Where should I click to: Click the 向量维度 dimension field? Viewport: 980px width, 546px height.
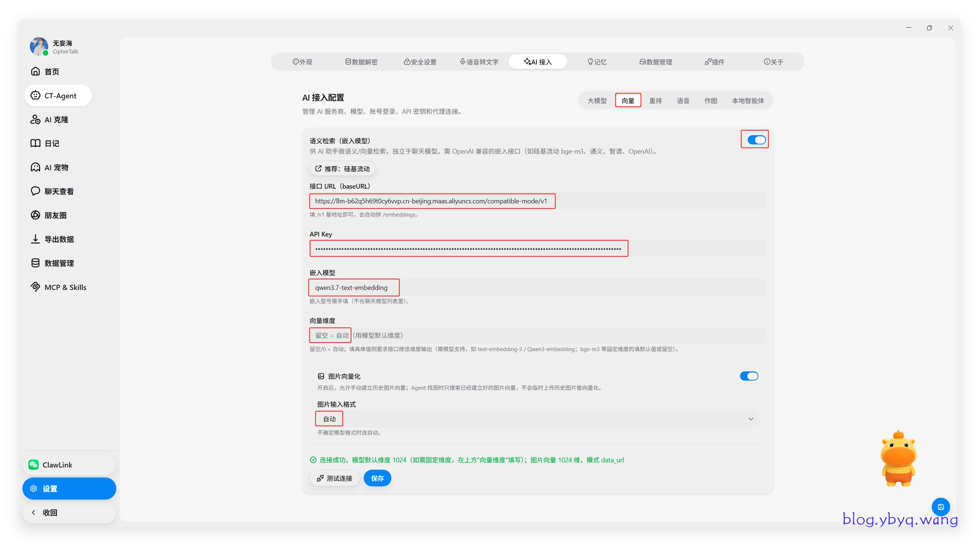pos(537,335)
